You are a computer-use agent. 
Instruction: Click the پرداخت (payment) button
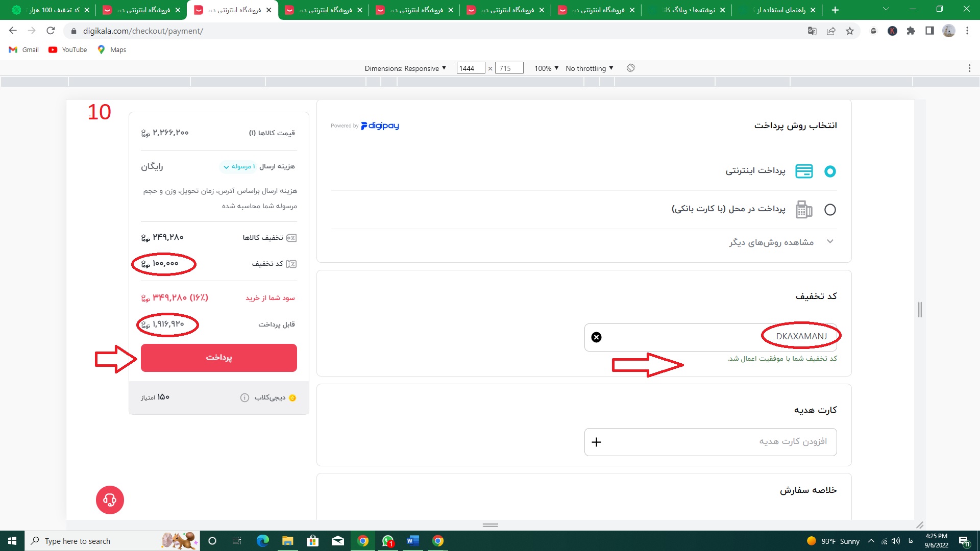pos(219,357)
